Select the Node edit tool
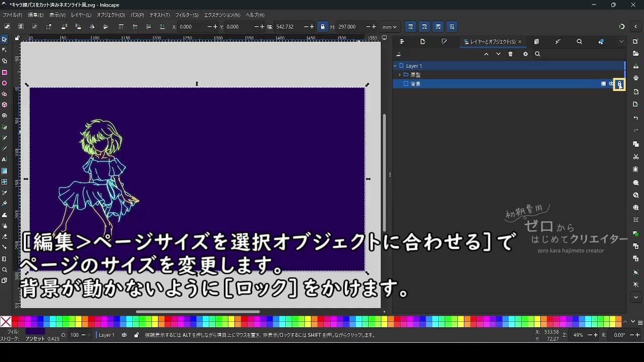The image size is (644, 362). click(x=5, y=50)
